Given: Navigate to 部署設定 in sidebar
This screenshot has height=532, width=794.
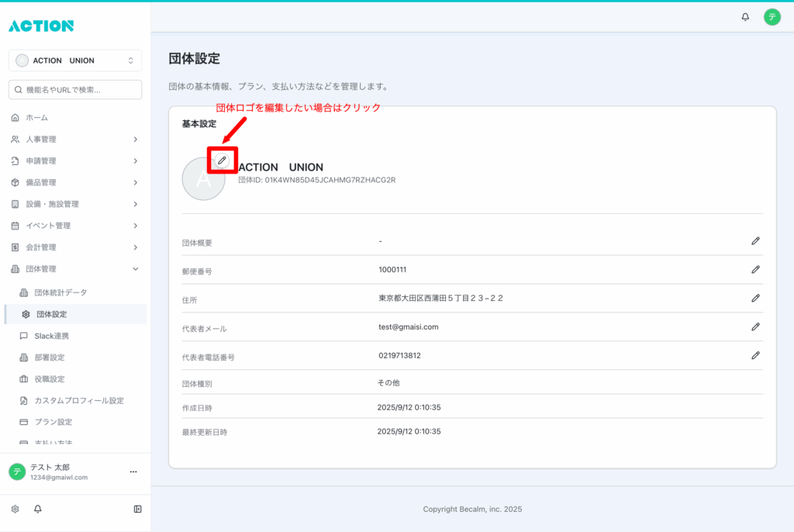Looking at the screenshot, I should coord(49,358).
